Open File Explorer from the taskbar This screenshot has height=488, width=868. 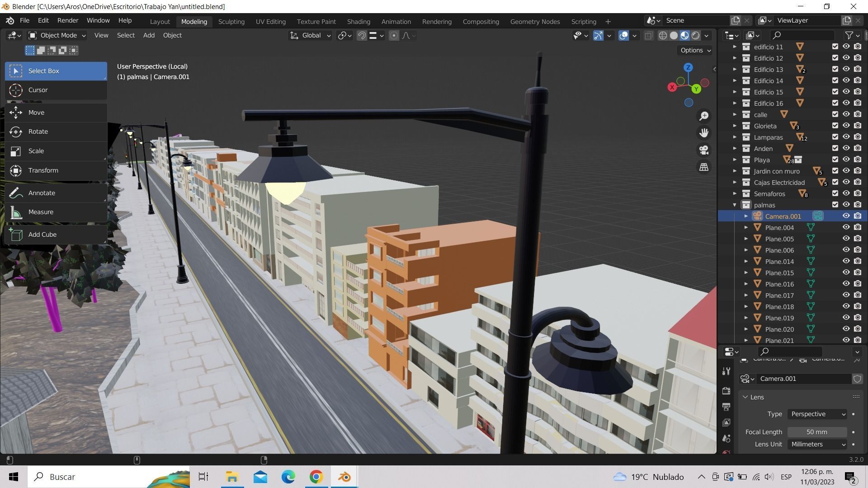tap(232, 477)
